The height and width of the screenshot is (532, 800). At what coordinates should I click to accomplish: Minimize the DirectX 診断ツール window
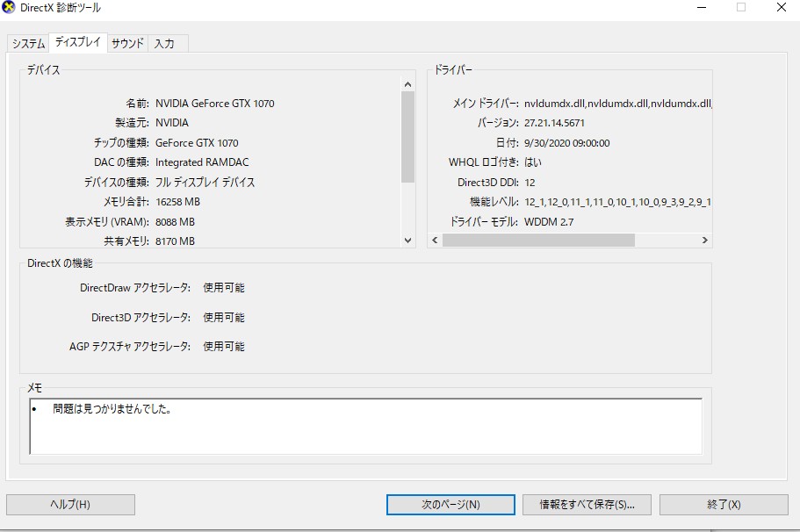(700, 8)
